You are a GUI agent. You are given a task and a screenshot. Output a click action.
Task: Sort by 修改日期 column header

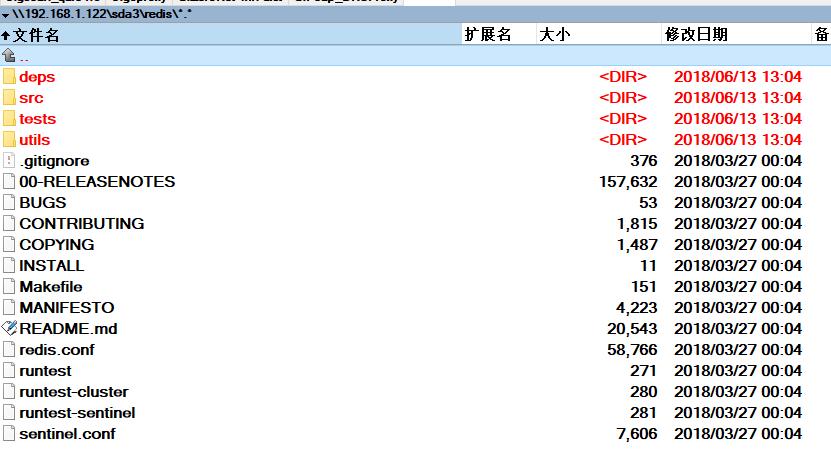(x=736, y=35)
